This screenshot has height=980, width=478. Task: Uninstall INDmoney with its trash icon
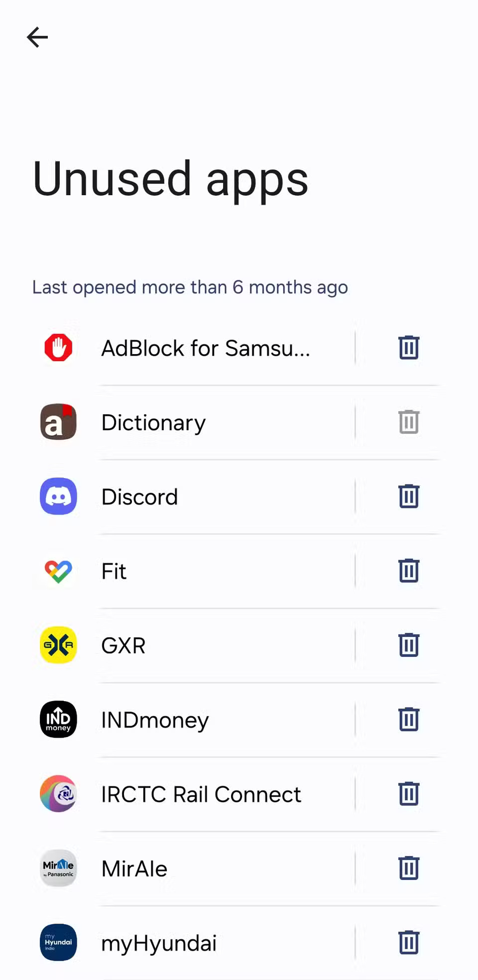click(408, 720)
